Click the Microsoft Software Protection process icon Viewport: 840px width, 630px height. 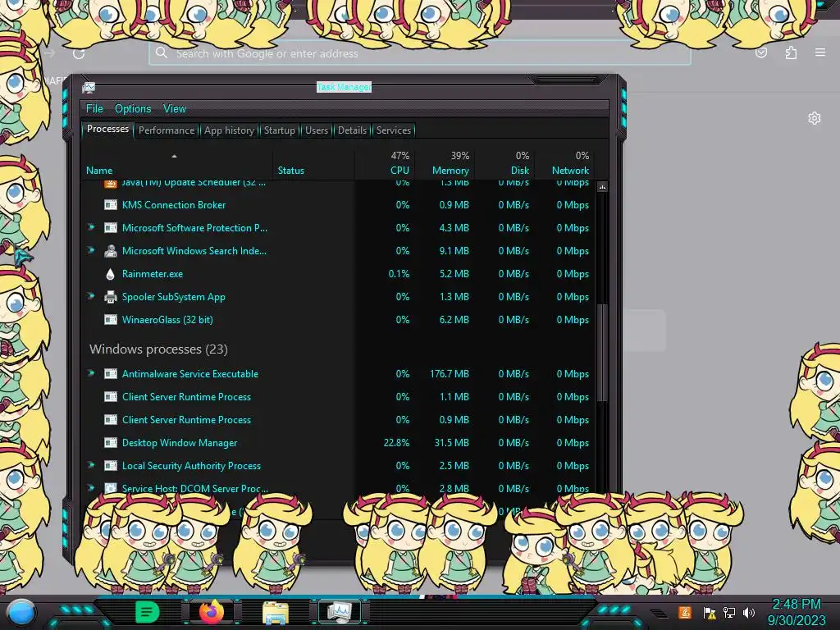coord(111,228)
